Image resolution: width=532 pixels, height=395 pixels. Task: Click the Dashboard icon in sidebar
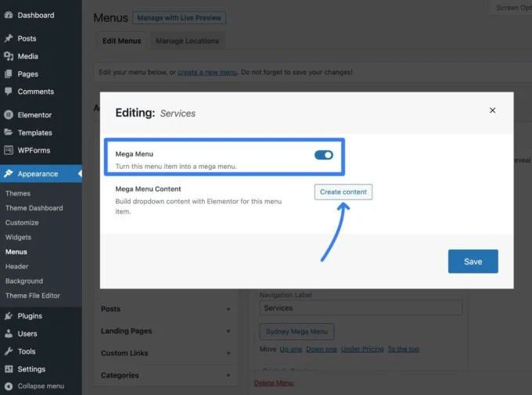[9, 15]
